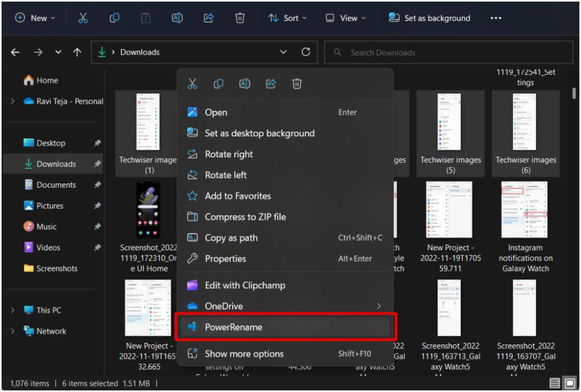
Task: Switch to details view in the status bar
Action: tap(555, 383)
